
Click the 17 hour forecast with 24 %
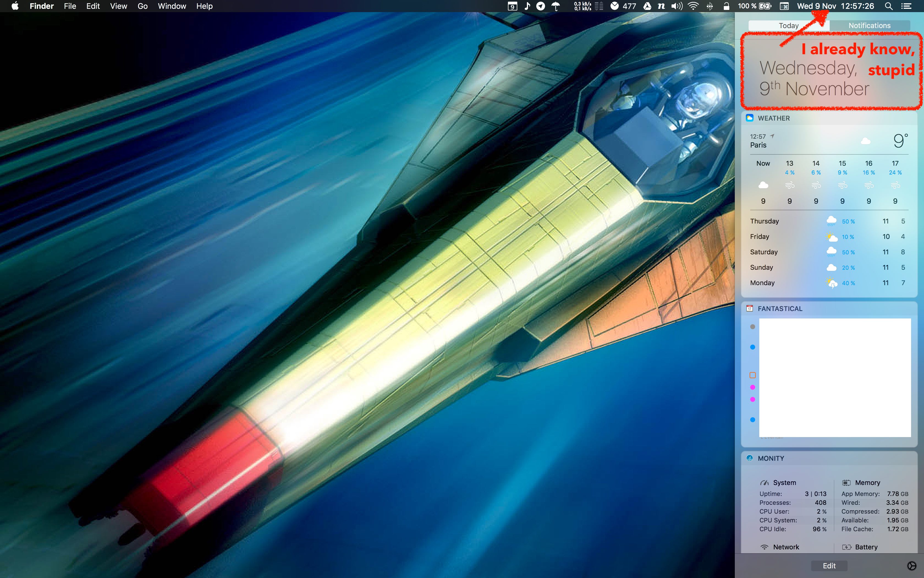895,182
